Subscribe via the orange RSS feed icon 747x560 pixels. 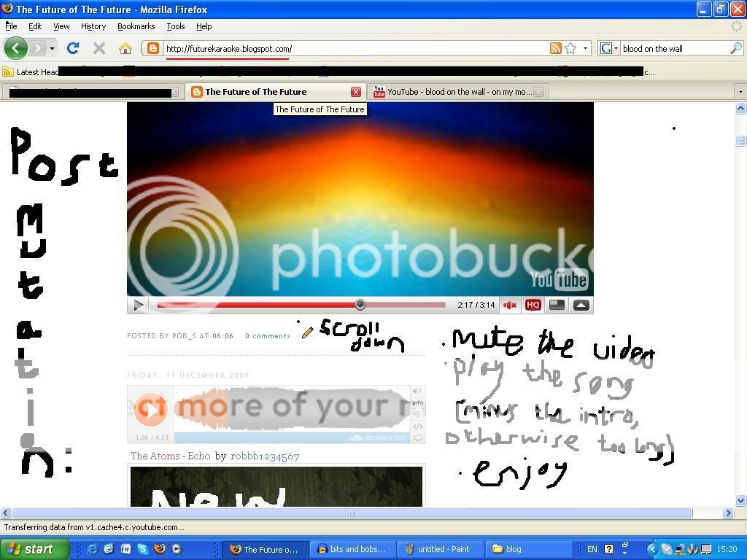pyautogui.click(x=555, y=48)
